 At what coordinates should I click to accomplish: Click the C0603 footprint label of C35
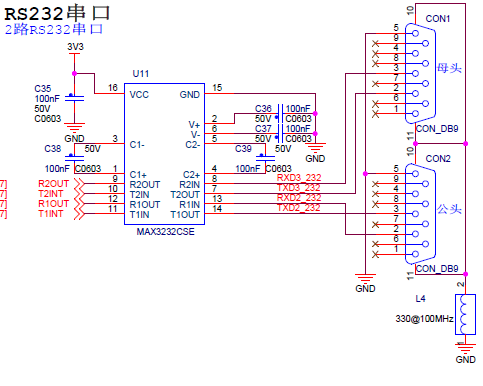(x=48, y=119)
